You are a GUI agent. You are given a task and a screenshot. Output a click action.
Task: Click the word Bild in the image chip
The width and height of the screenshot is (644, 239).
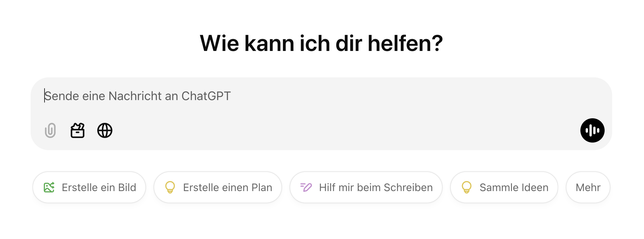[x=127, y=187]
